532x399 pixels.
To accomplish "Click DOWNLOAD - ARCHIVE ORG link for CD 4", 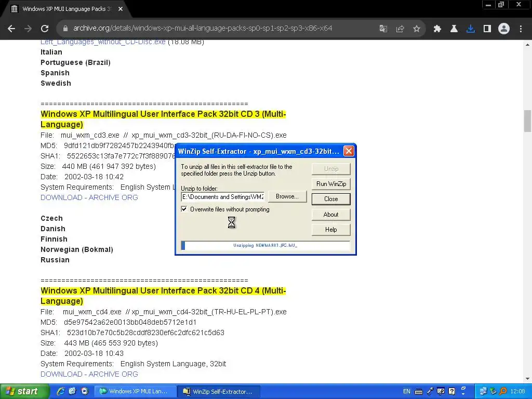I will click(89, 374).
